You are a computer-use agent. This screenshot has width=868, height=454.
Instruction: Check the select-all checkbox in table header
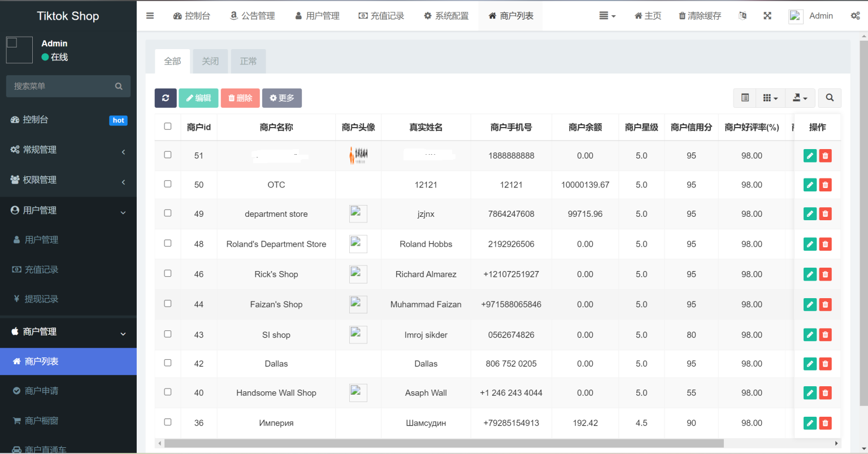(168, 126)
